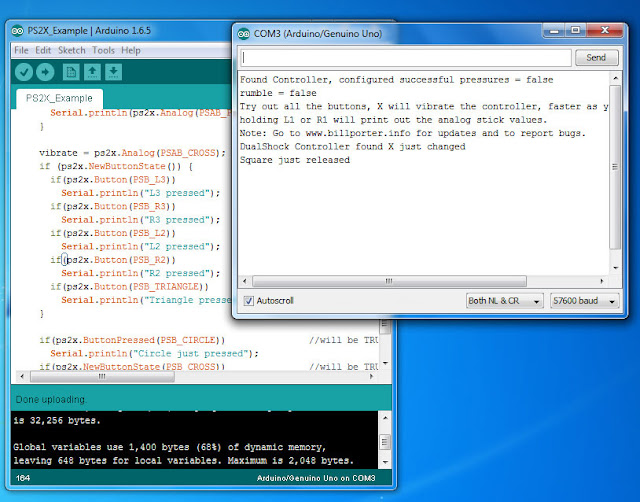Open the Tools menu
This screenshot has height=502, width=640.
103,50
